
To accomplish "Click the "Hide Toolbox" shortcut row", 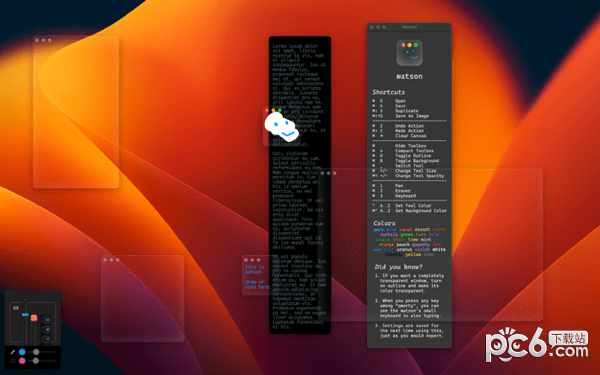I will 399,146.
